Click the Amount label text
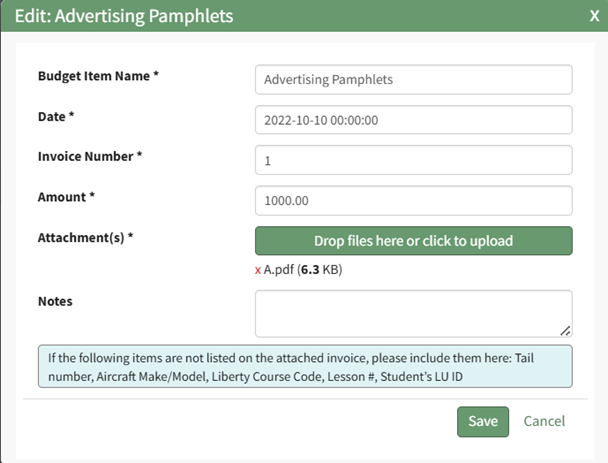Viewport: 608px width, 463px height. [x=66, y=197]
